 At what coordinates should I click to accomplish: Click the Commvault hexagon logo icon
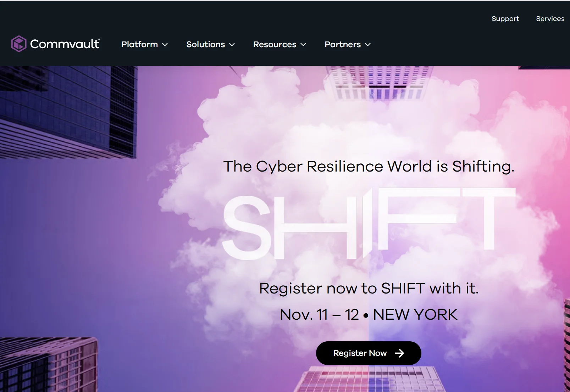tap(19, 44)
